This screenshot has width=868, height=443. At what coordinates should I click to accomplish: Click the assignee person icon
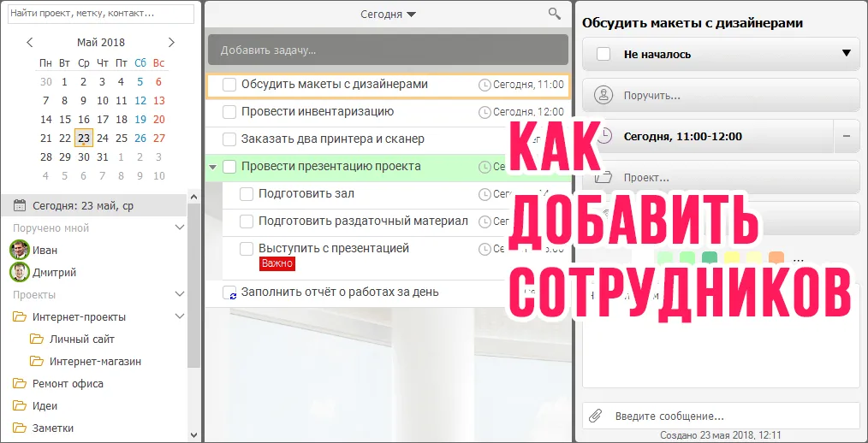603,96
